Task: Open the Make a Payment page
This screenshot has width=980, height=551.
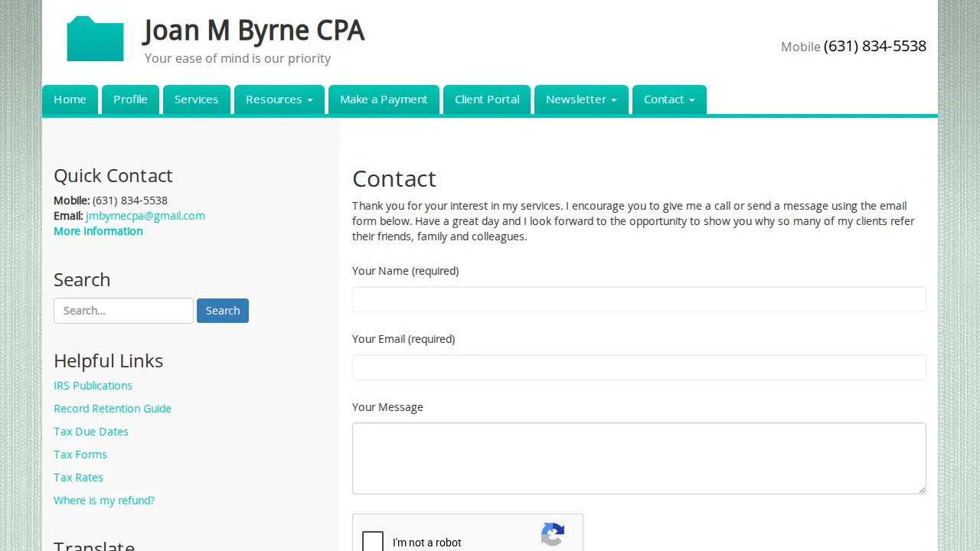Action: pos(384,99)
